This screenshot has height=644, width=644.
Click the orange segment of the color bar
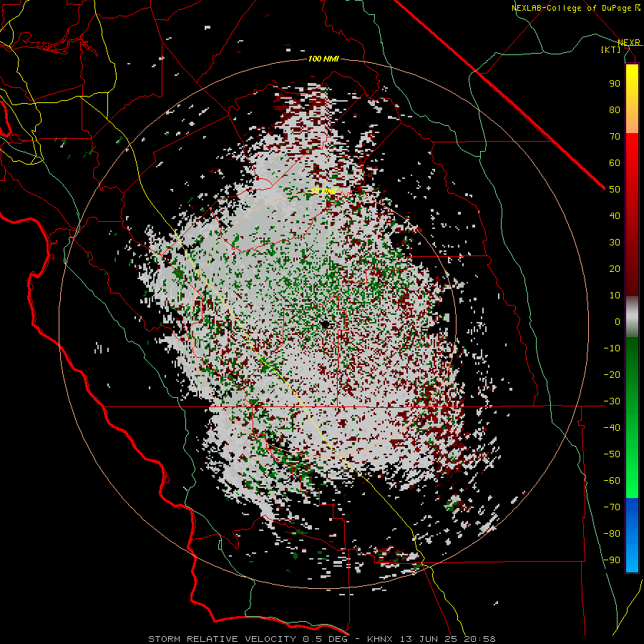pos(632,119)
